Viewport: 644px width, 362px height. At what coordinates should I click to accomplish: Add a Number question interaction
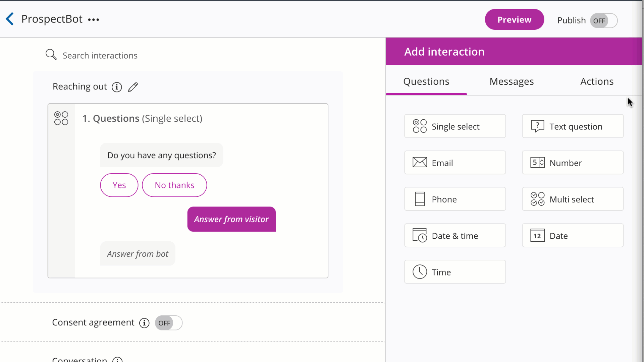[573, 163]
